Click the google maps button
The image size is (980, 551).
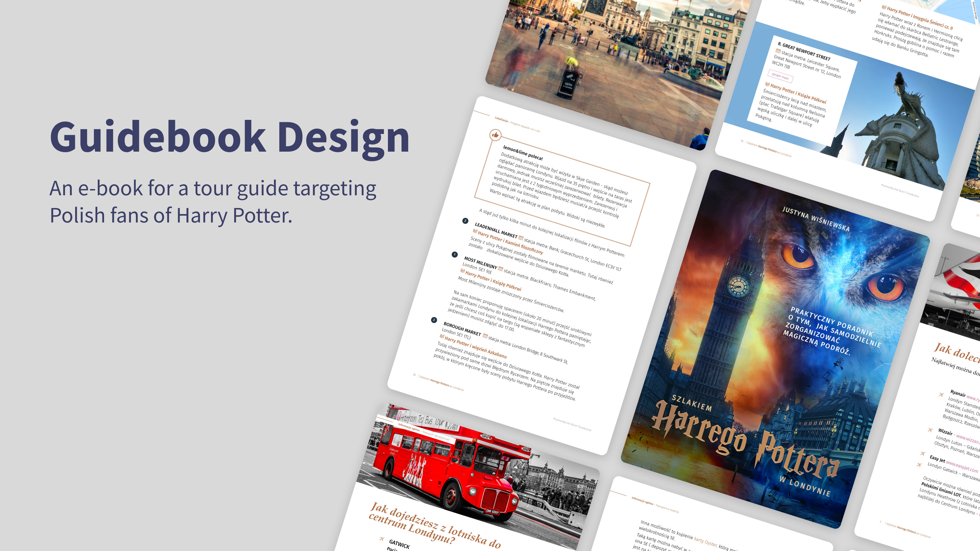click(x=780, y=76)
